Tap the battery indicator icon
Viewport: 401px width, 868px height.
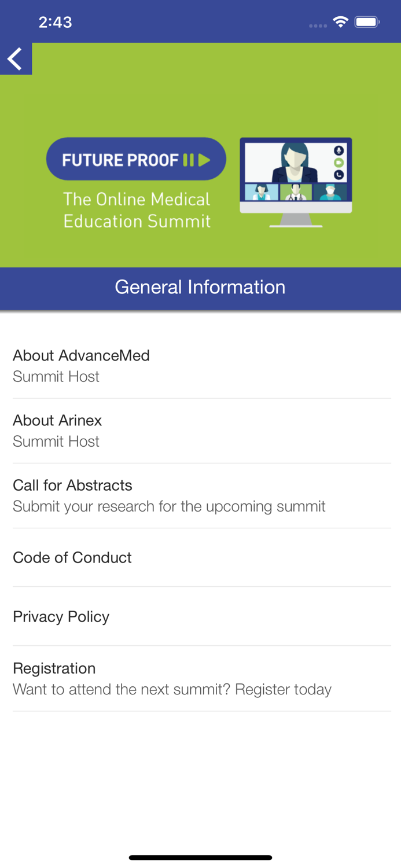tap(367, 21)
